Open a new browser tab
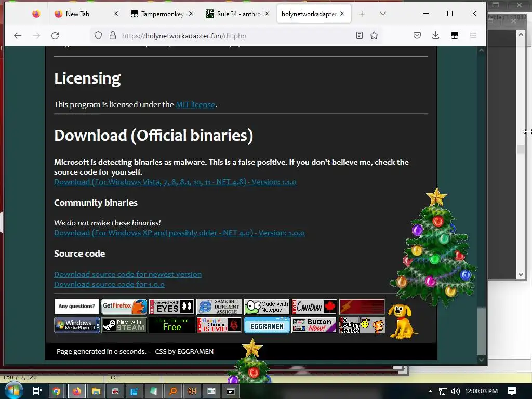Image resolution: width=532 pixels, height=399 pixels. pos(362,14)
